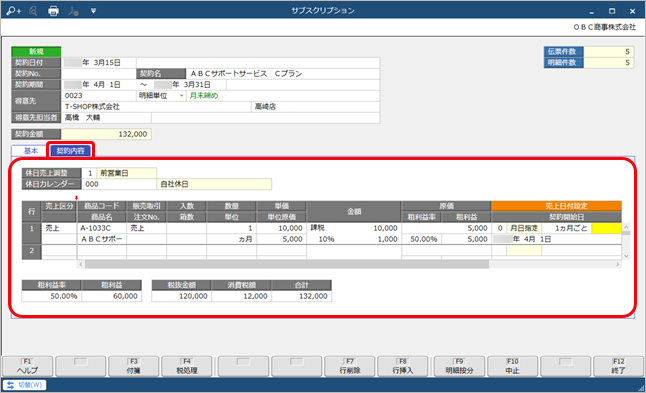646x393 pixels.
Task: Click the row 1 header
Action: (x=32, y=233)
